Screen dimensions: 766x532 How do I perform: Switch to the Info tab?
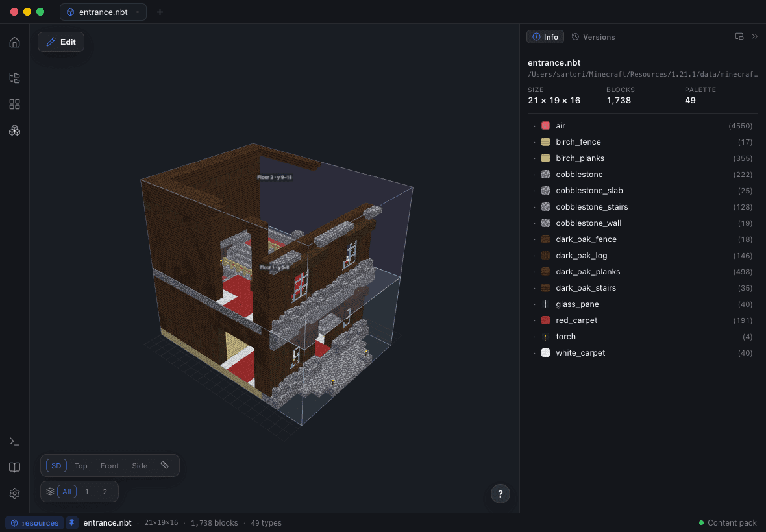tap(545, 37)
